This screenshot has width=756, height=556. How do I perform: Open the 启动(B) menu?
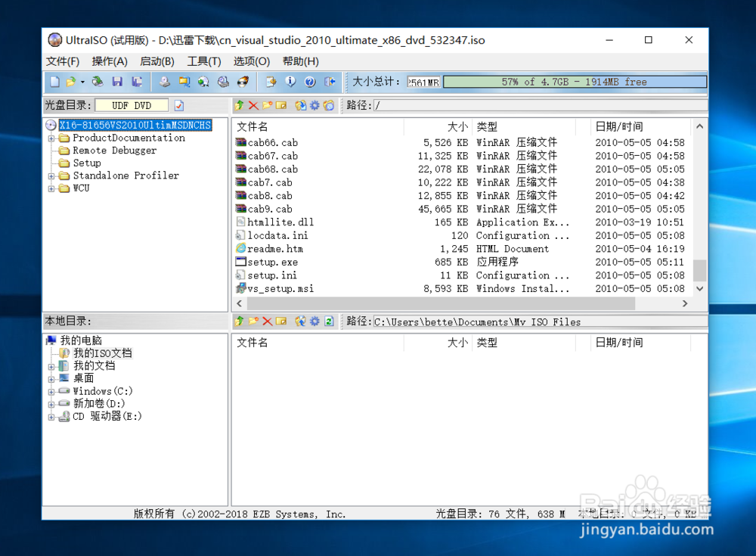tap(157, 61)
